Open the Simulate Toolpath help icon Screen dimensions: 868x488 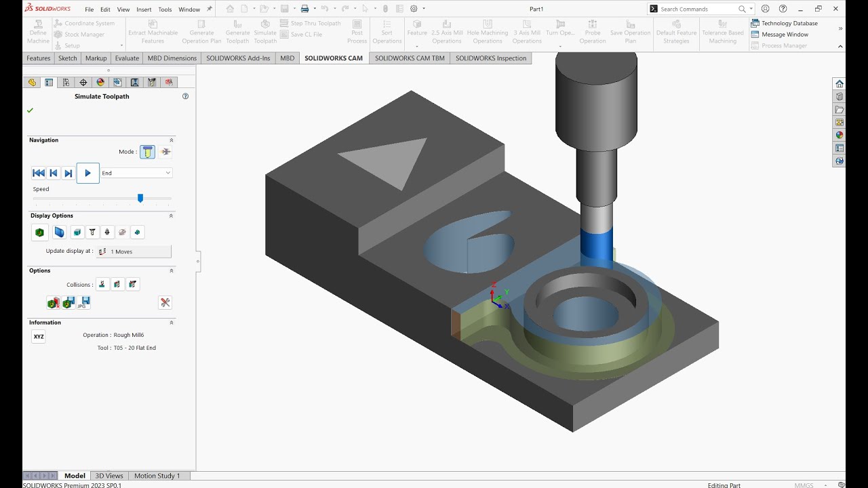pyautogui.click(x=186, y=96)
